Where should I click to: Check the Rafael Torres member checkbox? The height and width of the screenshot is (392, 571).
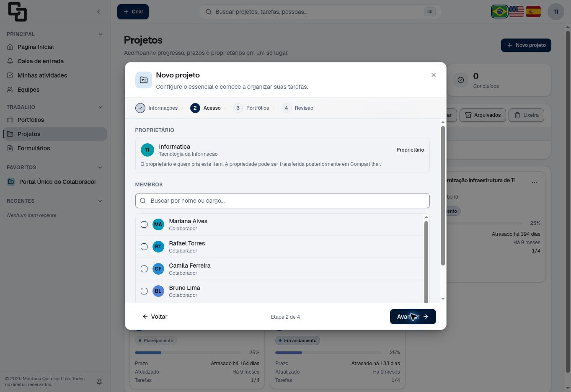click(144, 247)
